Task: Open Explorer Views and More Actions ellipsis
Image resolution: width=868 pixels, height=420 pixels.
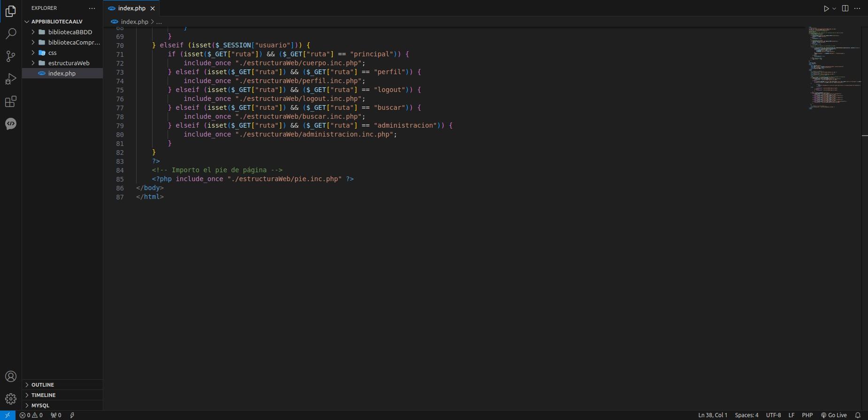Action: click(x=92, y=8)
